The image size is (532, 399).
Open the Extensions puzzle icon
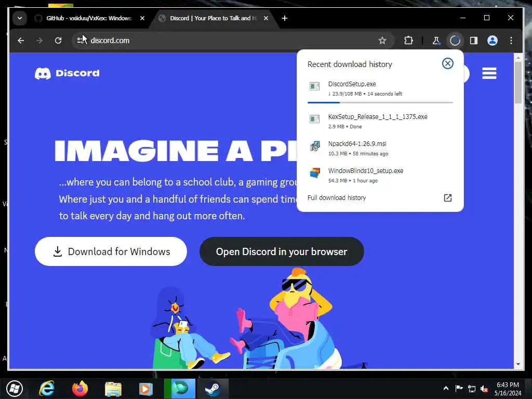pyautogui.click(x=408, y=41)
